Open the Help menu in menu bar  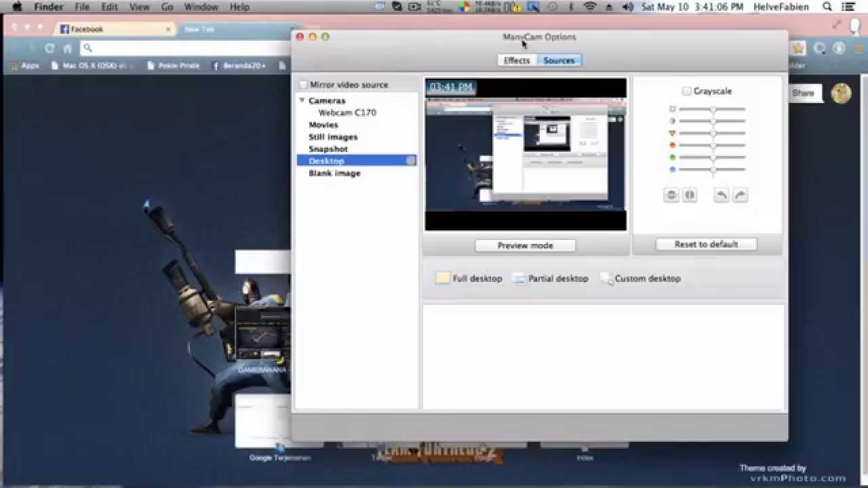coord(240,7)
